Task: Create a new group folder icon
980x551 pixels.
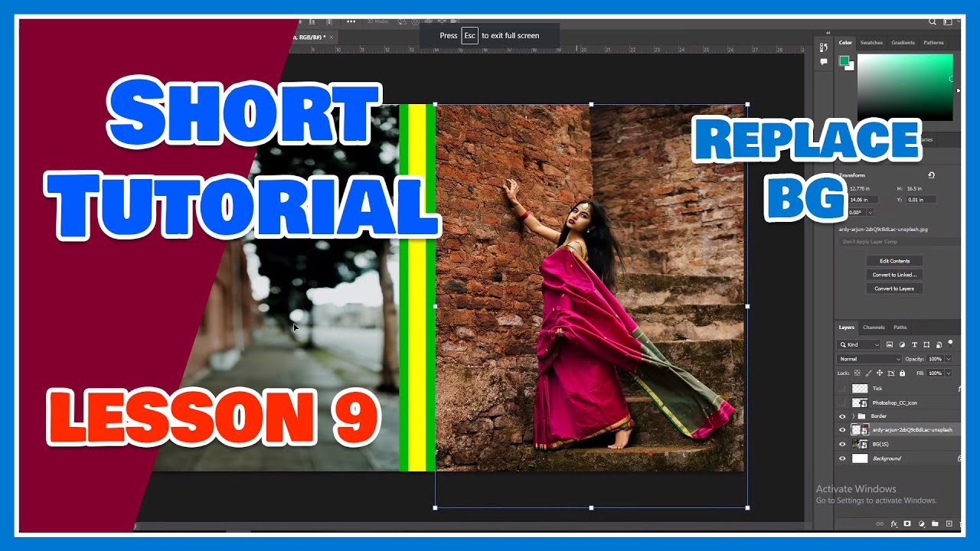Action: [x=935, y=523]
